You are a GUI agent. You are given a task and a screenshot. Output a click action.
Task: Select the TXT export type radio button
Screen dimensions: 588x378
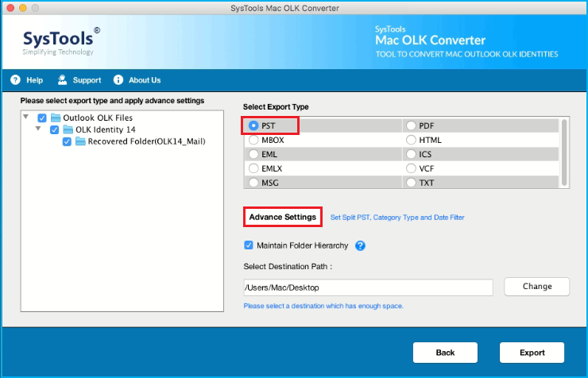point(411,183)
